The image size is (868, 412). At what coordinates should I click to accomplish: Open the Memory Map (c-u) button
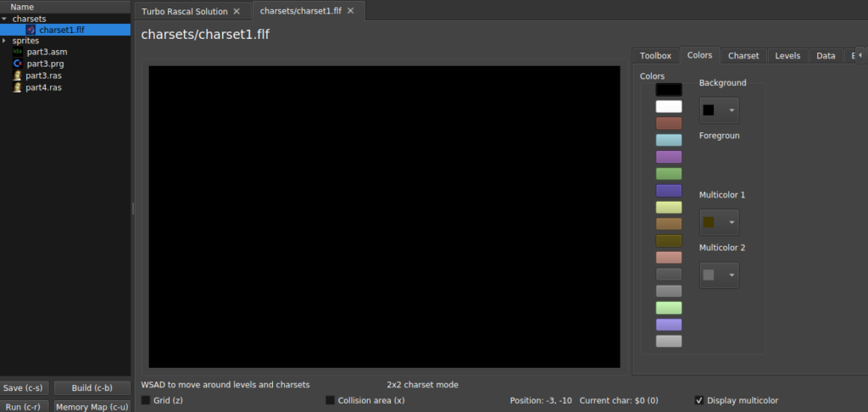click(x=92, y=407)
